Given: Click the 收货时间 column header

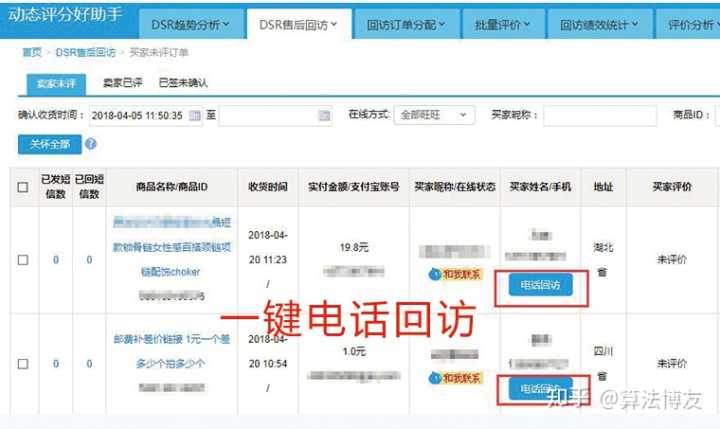Looking at the screenshot, I should 268,187.
